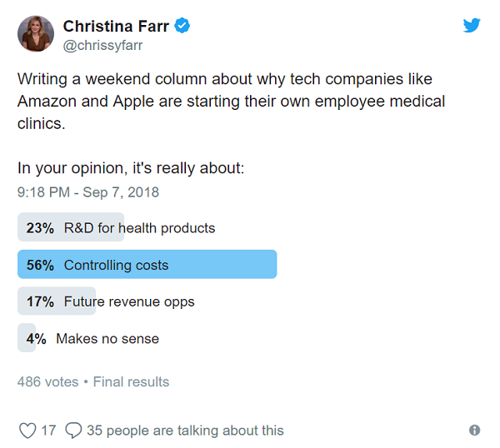Image resolution: width=500 pixels, height=448 pixels.
Task: Like the tweet with the heart icon
Action: coord(27,431)
